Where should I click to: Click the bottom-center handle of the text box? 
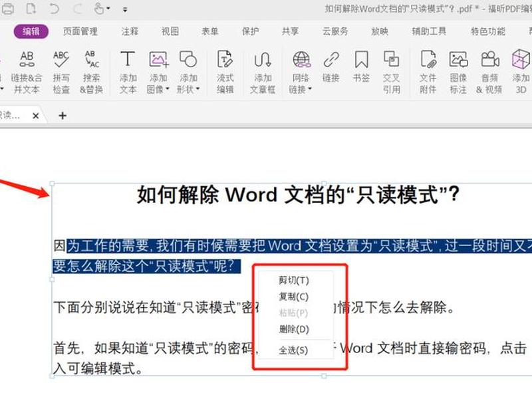324,376
